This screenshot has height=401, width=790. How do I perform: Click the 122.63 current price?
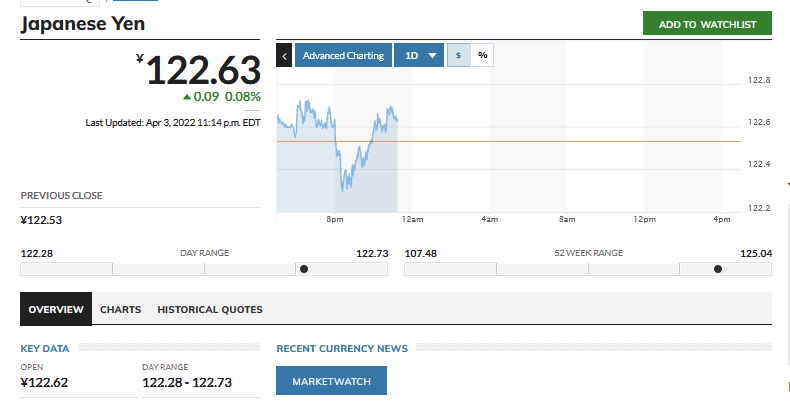[x=203, y=70]
